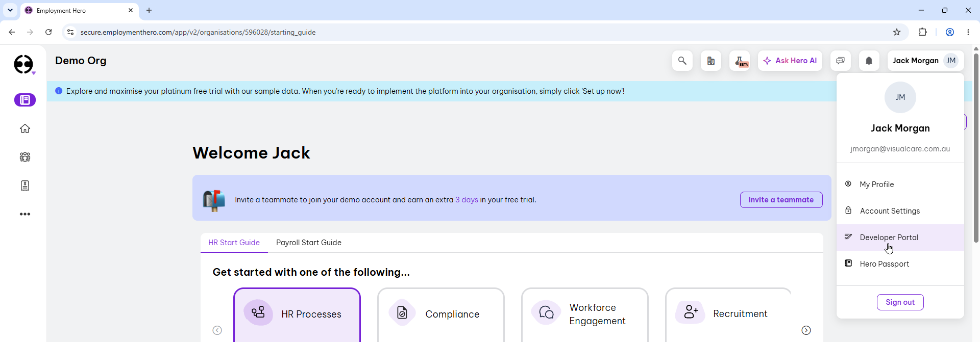Open the People section sidebar icon

(x=25, y=157)
